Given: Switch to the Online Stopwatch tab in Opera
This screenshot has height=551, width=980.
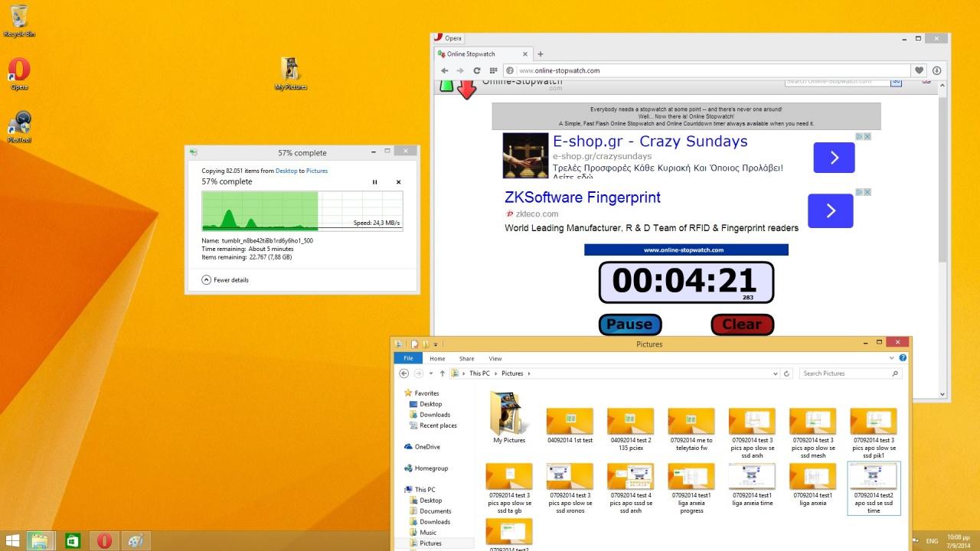Looking at the screenshot, I should pos(480,54).
